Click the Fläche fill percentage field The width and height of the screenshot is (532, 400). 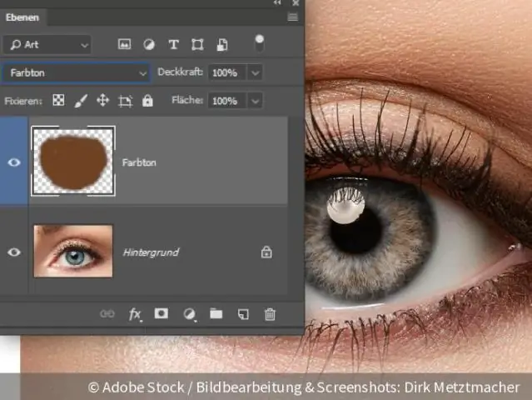[x=224, y=101]
